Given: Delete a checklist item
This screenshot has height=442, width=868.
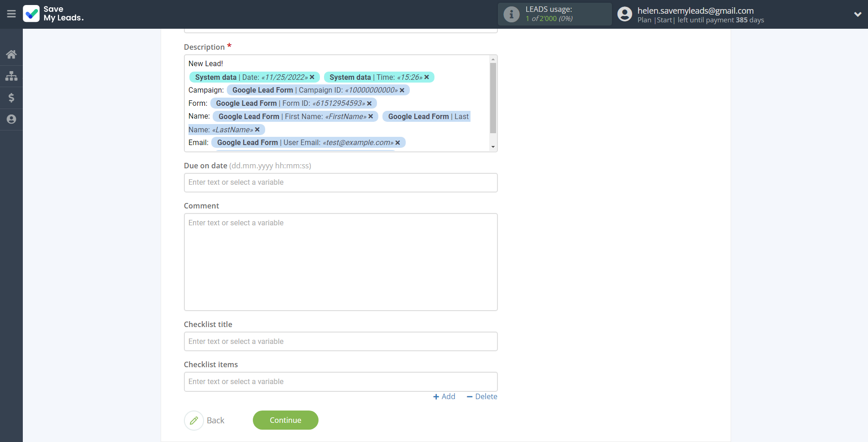Looking at the screenshot, I should click(x=482, y=396).
